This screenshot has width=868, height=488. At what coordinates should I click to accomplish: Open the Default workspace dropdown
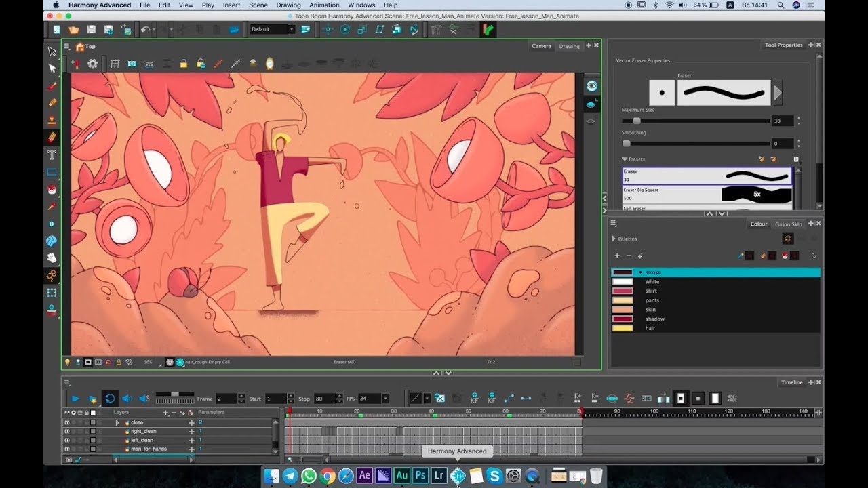pyautogui.click(x=273, y=29)
